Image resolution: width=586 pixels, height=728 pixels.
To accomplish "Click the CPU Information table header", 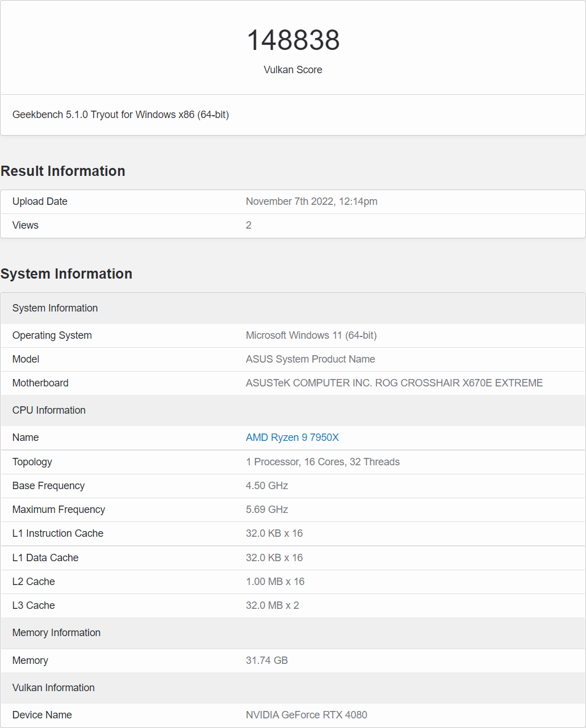I will [49, 410].
